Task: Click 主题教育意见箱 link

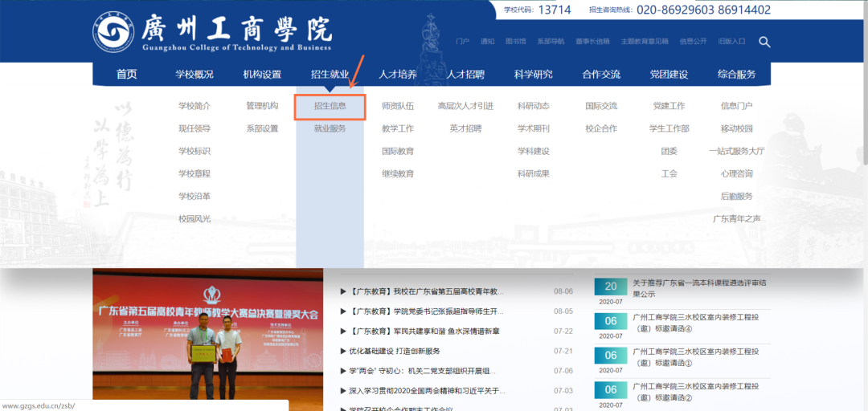Action: coord(645,42)
